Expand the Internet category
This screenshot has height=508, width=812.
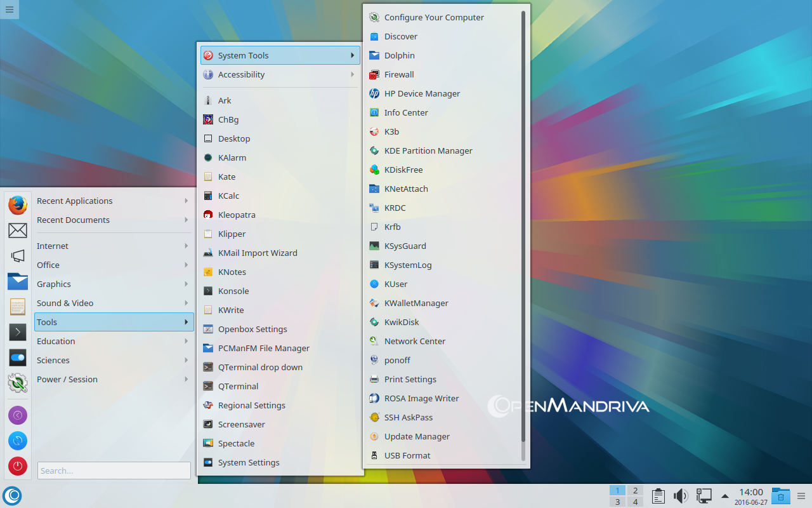point(113,246)
